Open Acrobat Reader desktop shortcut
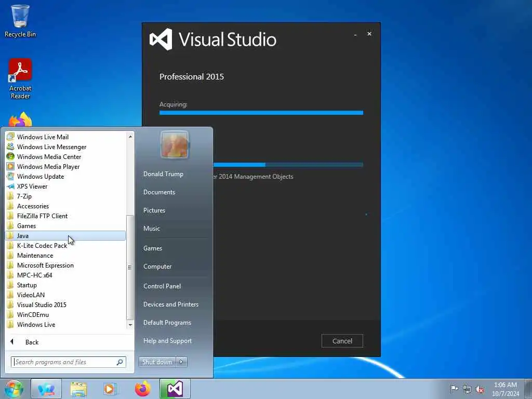Viewport: 532px width, 399px height. click(20, 79)
